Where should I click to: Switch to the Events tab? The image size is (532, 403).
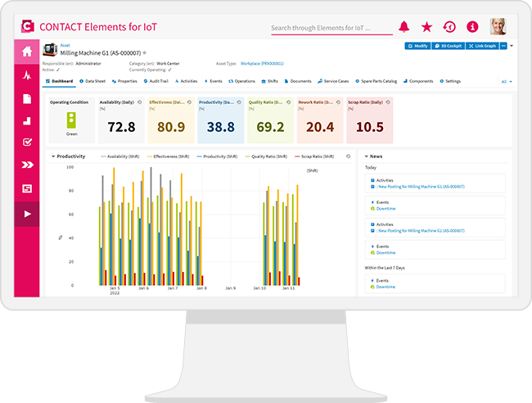coord(213,81)
